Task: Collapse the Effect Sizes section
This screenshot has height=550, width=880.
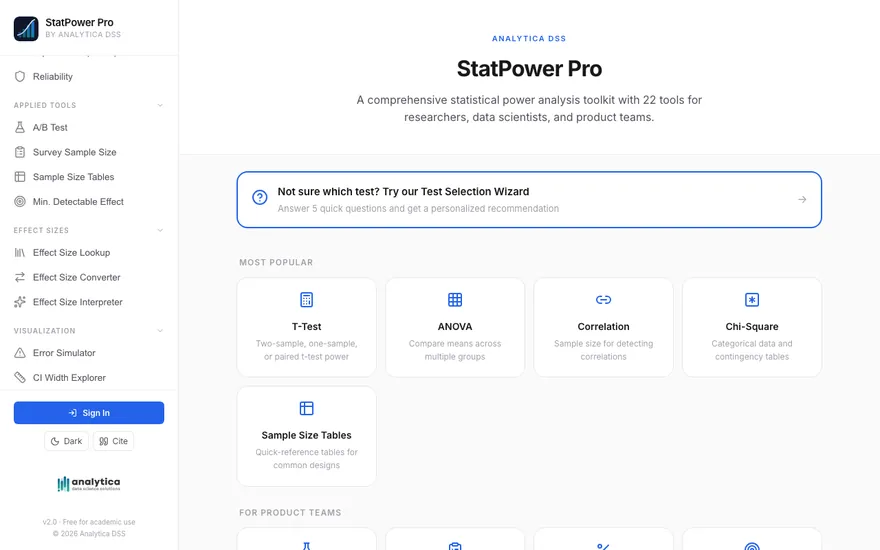Action: point(160,230)
